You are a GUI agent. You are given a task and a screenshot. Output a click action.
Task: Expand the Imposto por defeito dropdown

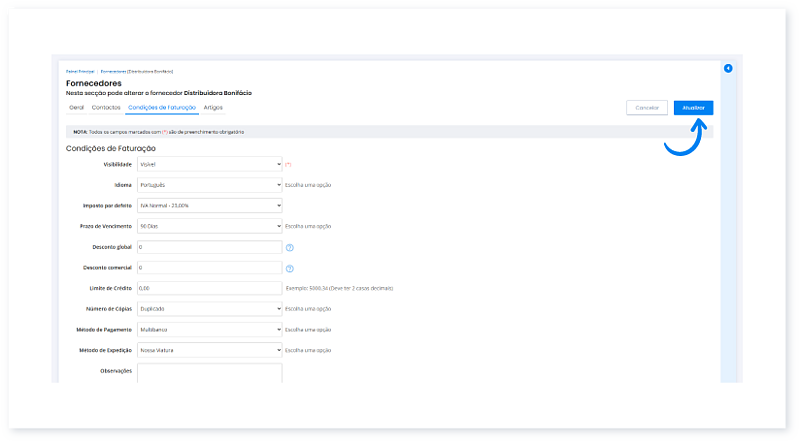(x=209, y=205)
